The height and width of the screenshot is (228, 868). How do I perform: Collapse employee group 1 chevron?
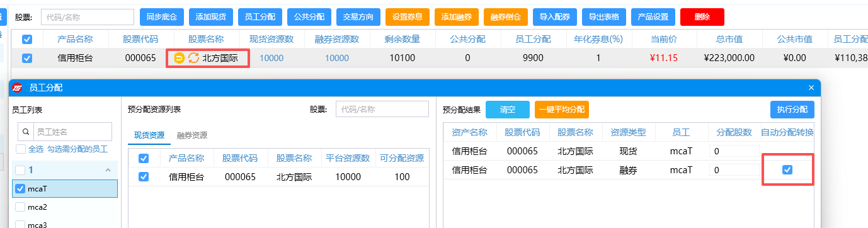(x=108, y=170)
